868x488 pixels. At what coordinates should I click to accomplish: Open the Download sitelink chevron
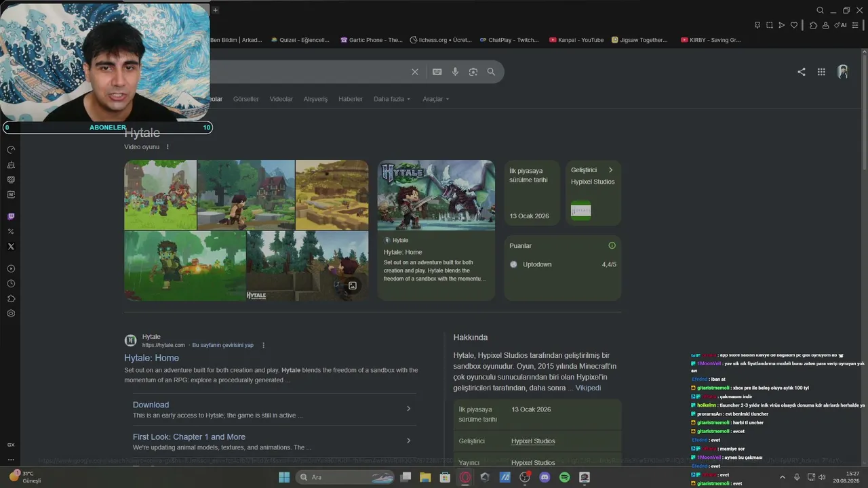pyautogui.click(x=408, y=409)
